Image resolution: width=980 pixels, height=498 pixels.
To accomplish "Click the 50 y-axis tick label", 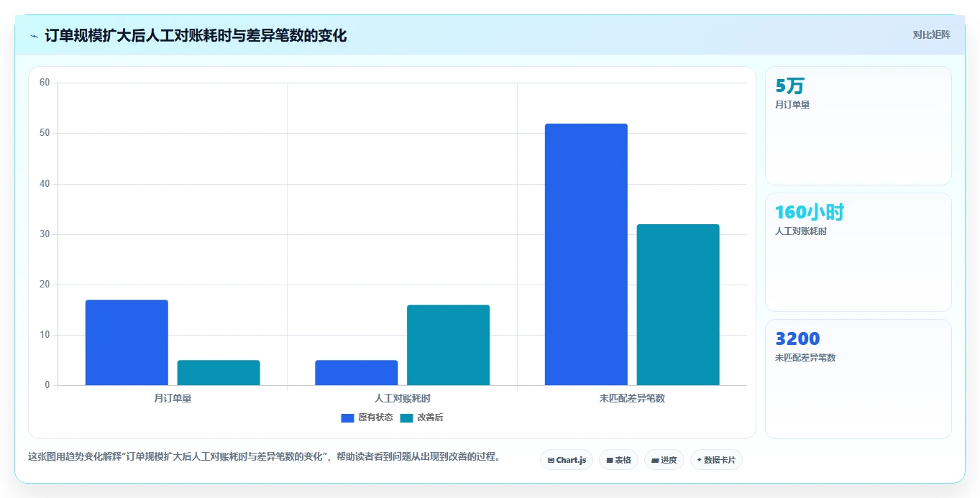I will pyautogui.click(x=45, y=133).
